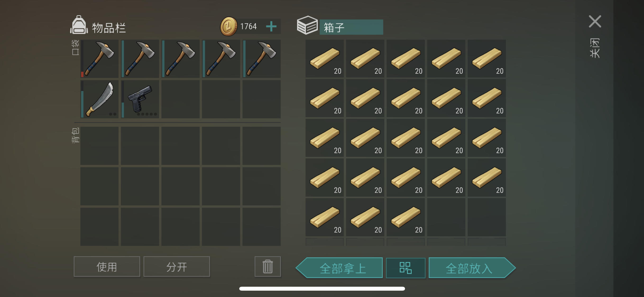Select the fifth hatchet in pocket row

coord(262,59)
